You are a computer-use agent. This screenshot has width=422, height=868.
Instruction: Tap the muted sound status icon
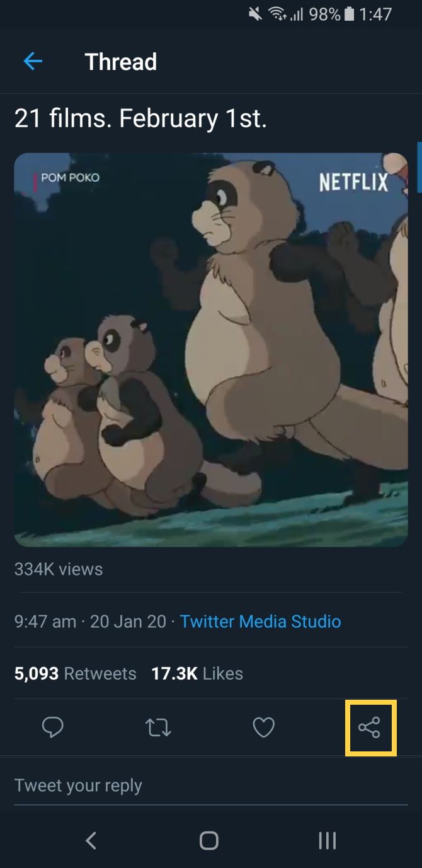(255, 14)
